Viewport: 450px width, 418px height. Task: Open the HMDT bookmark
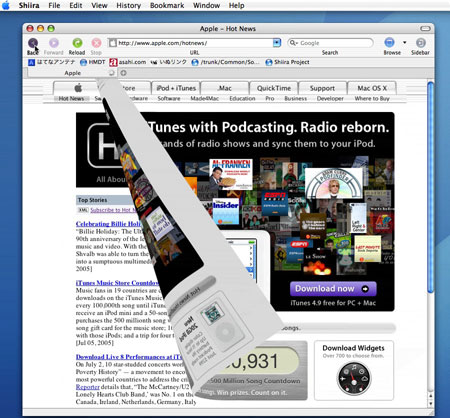pyautogui.click(x=93, y=62)
